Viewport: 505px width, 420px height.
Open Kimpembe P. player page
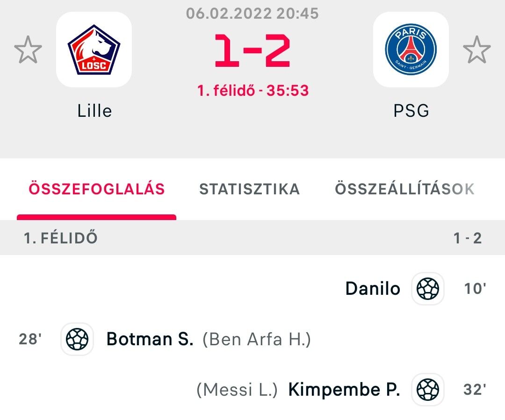click(344, 389)
